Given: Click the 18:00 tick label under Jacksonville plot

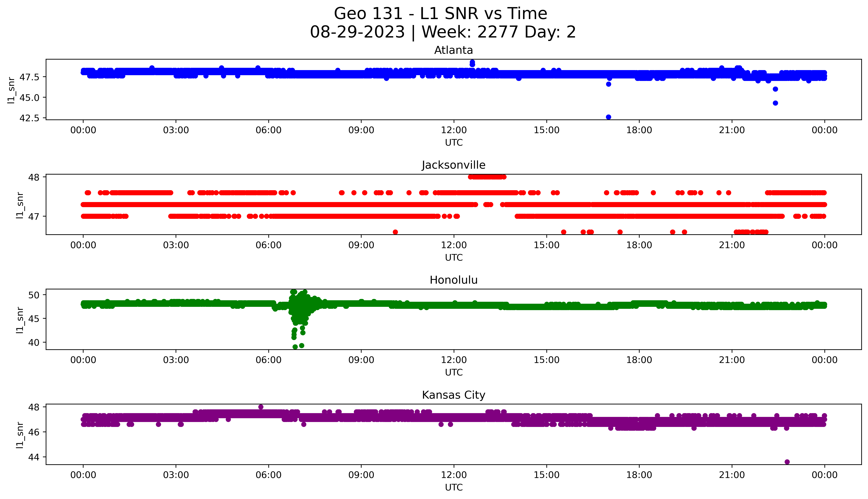Looking at the screenshot, I should (x=639, y=245).
